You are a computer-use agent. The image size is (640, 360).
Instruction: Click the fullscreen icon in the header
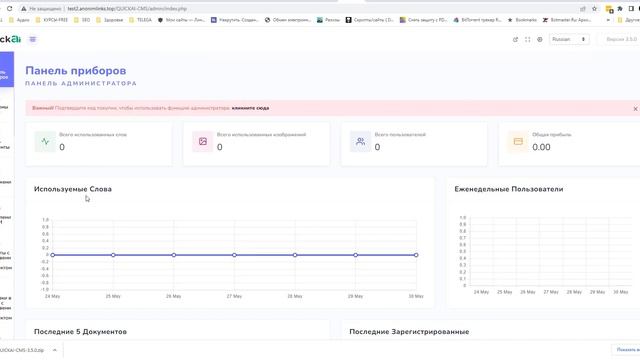point(527,40)
